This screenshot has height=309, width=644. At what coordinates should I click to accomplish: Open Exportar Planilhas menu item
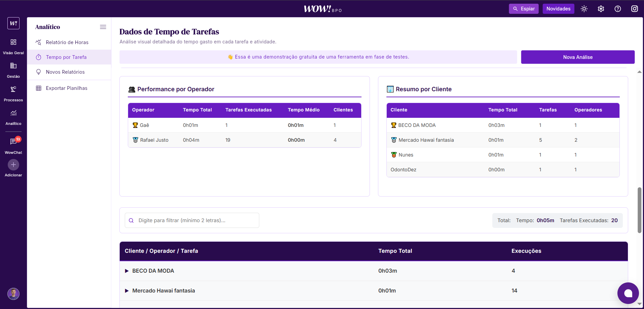tap(67, 88)
